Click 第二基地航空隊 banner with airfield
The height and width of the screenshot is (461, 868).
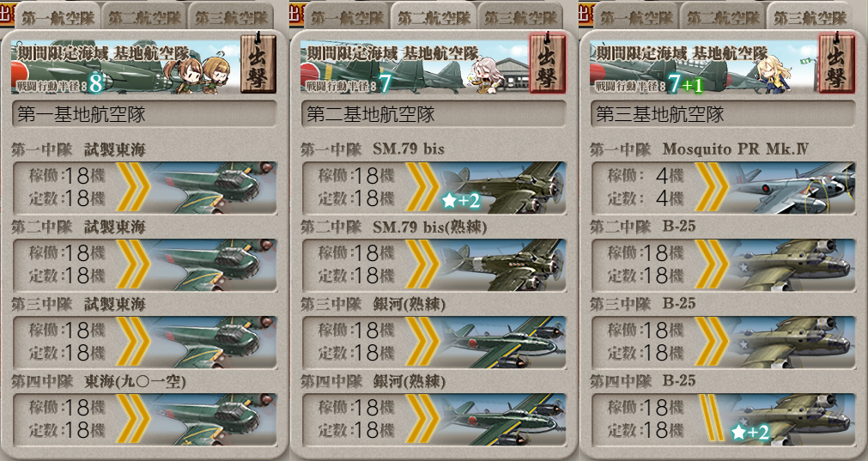[414, 66]
